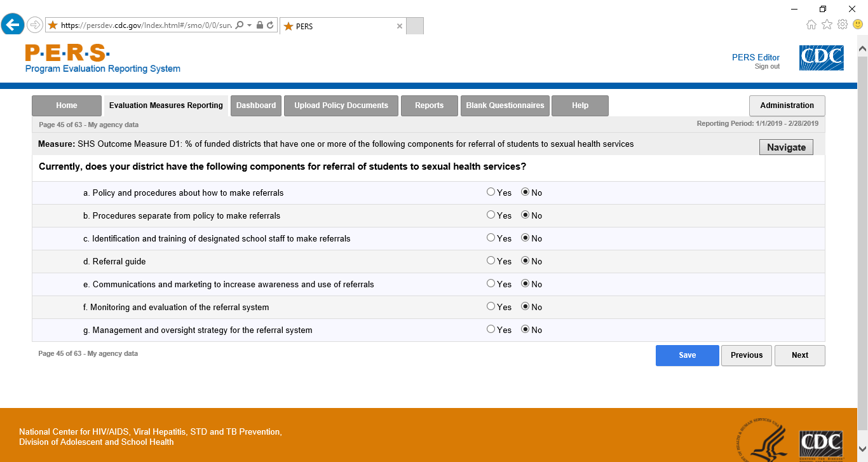This screenshot has height=462, width=868.
Task: Open the browser home page icon
Action: [x=811, y=25]
